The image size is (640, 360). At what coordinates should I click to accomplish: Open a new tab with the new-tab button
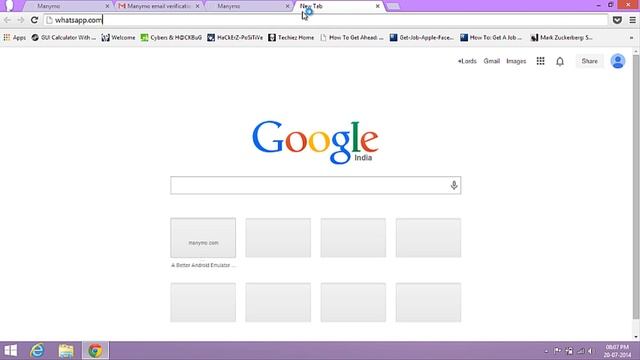pos(393,6)
